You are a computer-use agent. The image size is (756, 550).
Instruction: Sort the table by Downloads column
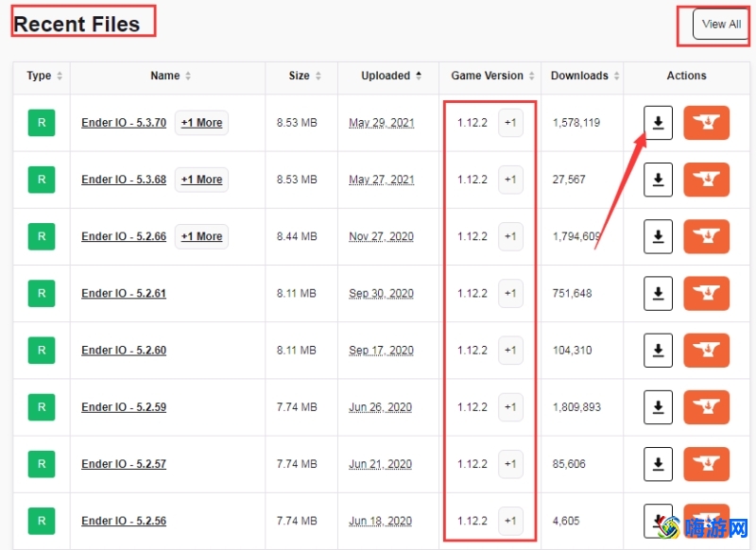pyautogui.click(x=585, y=76)
